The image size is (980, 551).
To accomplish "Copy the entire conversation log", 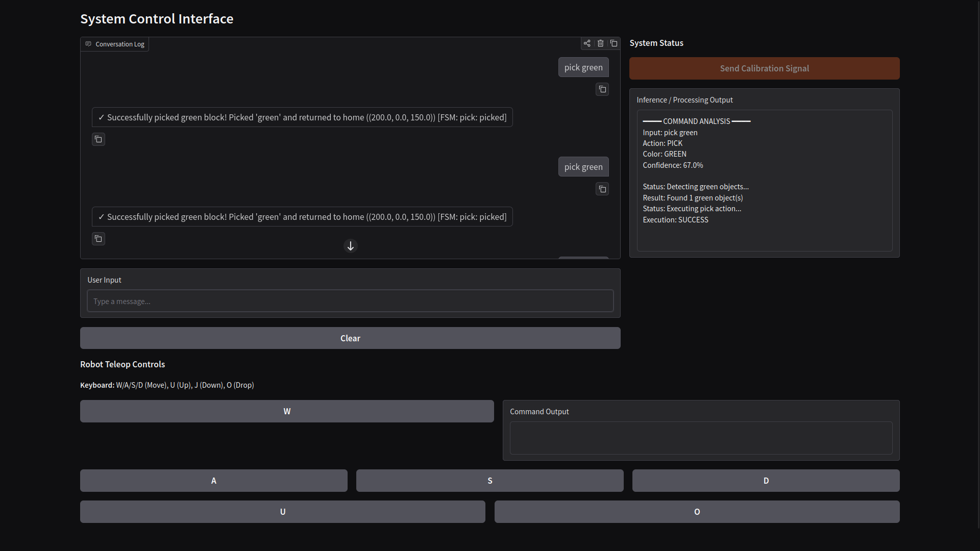I will point(614,43).
